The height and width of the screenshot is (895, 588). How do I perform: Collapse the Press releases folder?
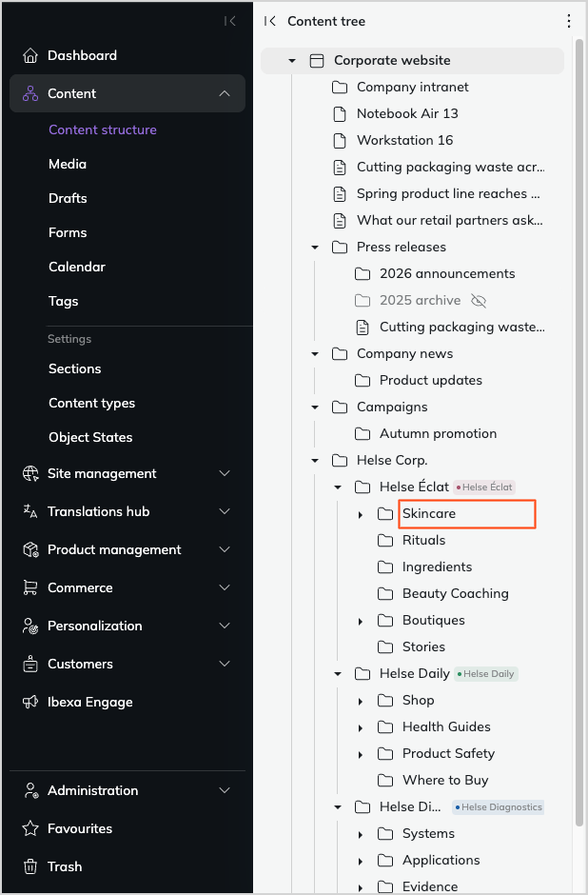(x=315, y=248)
